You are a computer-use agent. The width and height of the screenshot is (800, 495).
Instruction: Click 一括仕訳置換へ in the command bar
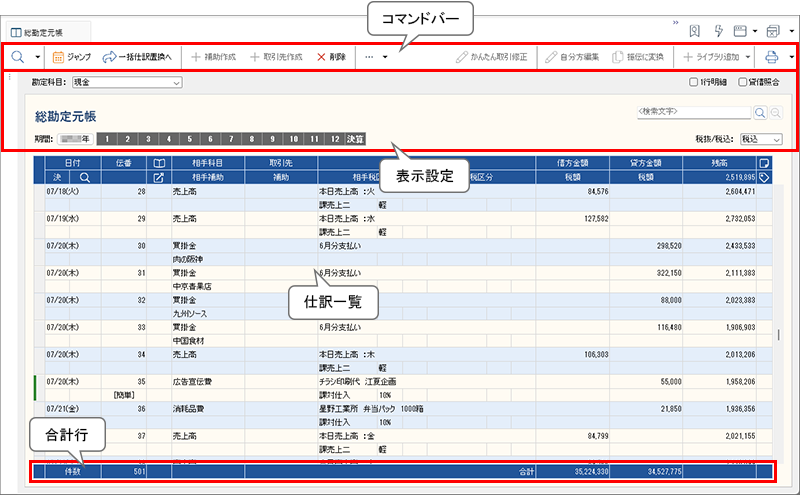[x=138, y=57]
